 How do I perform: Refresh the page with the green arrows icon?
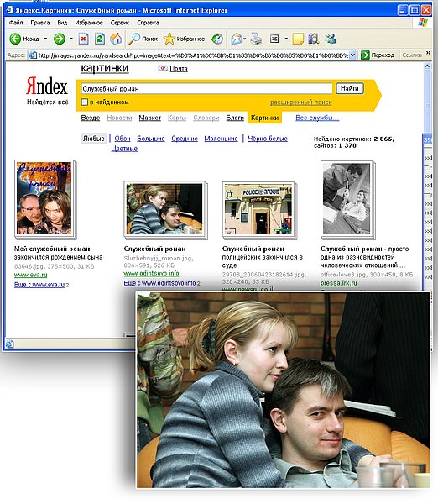coord(100,39)
